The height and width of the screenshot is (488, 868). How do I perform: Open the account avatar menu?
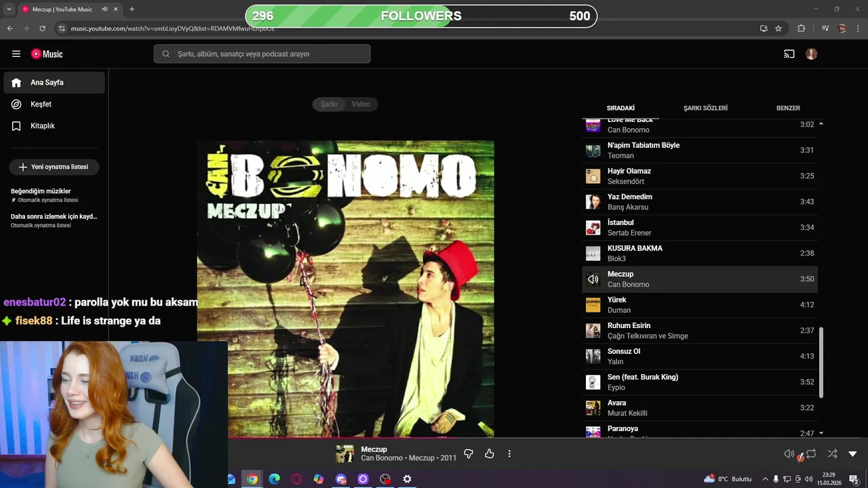coord(812,54)
